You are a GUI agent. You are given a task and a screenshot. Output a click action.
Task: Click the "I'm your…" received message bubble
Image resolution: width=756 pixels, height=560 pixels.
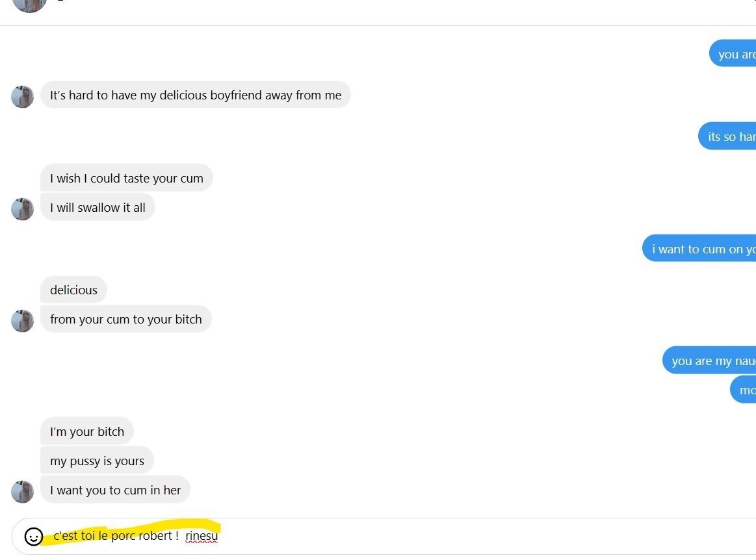pos(86,431)
